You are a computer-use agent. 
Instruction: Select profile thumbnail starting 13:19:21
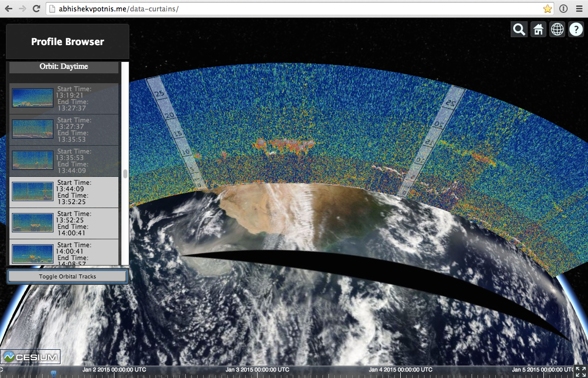pyautogui.click(x=33, y=98)
